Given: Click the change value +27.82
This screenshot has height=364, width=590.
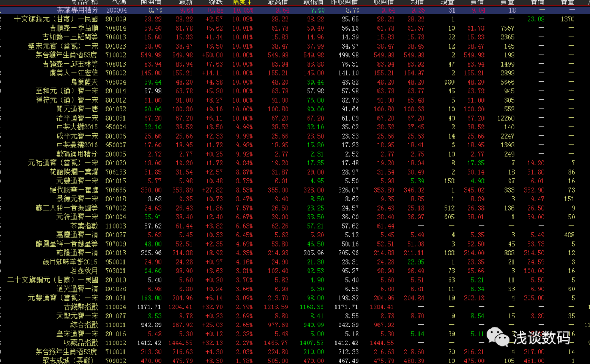Looking at the screenshot, I should [x=212, y=190].
